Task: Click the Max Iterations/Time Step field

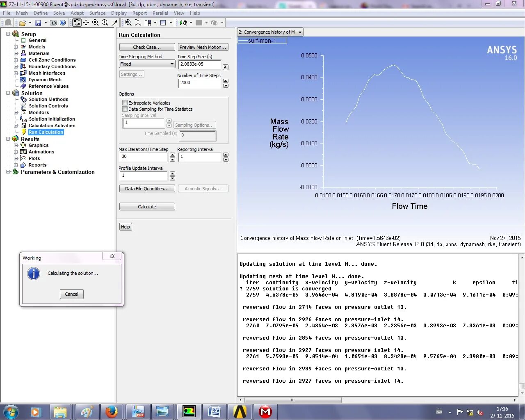Action: point(144,157)
